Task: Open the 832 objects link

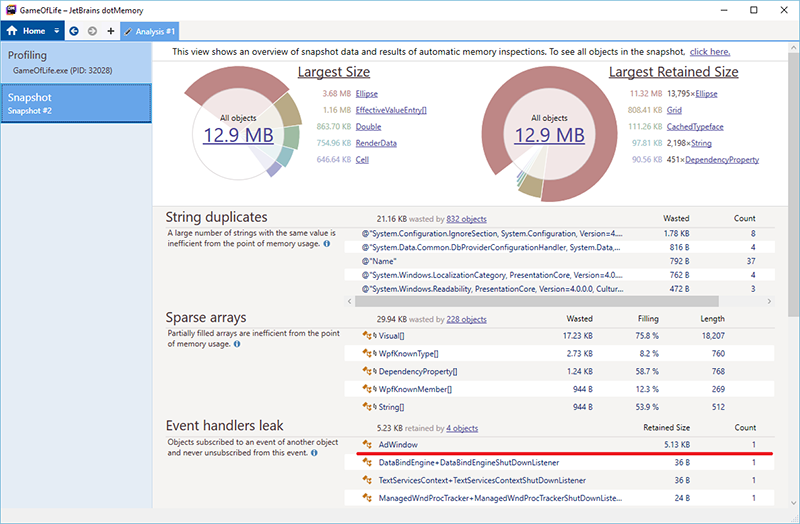Action: pos(466,218)
